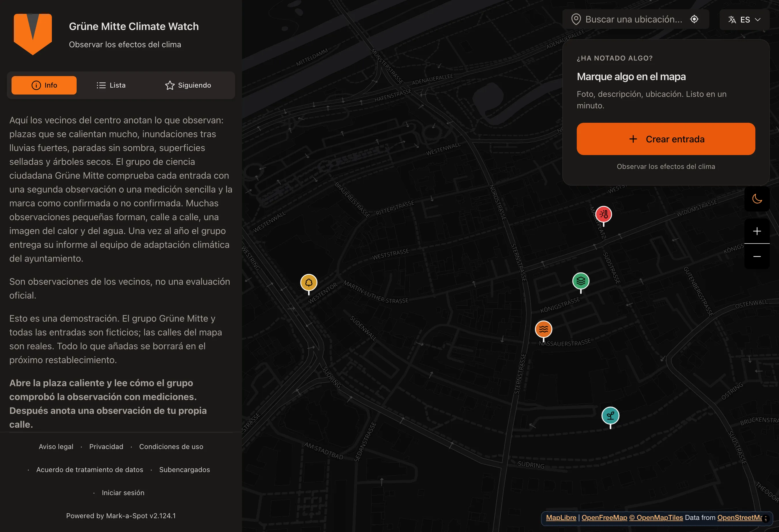Image resolution: width=779 pixels, height=532 pixels.
Task: Click the red heat thermometer map marker
Action: (603, 214)
